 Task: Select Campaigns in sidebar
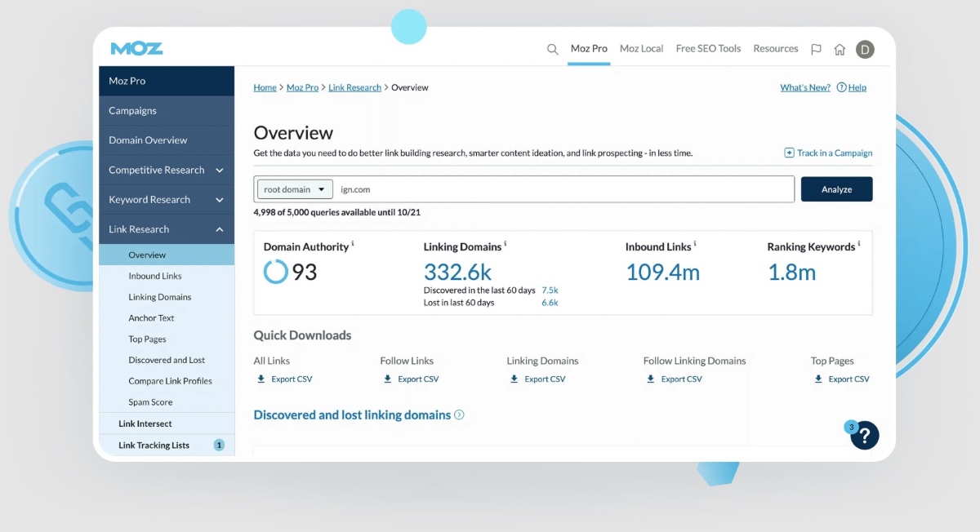click(167, 110)
